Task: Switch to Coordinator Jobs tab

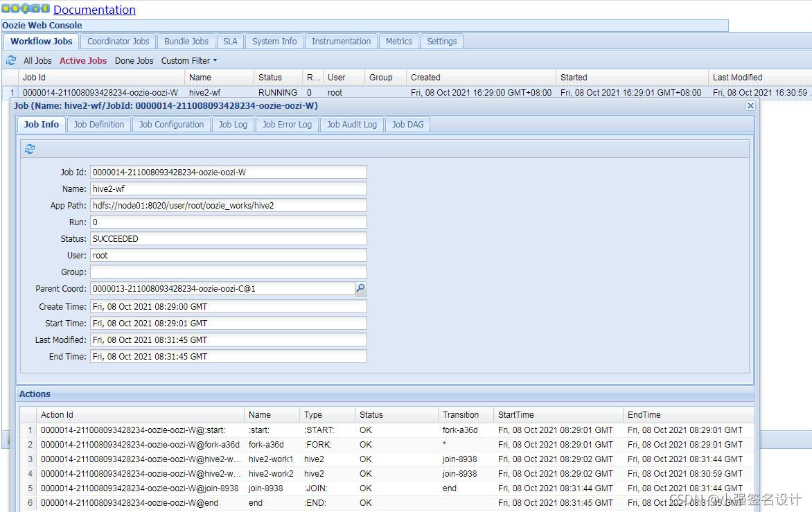Action: pyautogui.click(x=118, y=42)
